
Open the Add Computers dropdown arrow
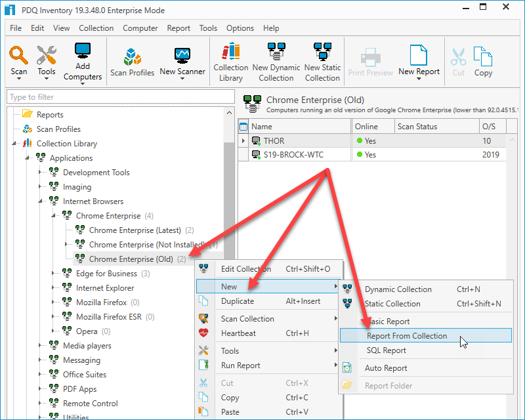pyautogui.click(x=83, y=83)
